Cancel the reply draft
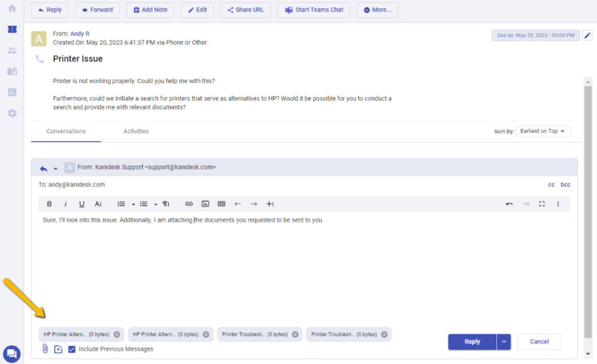This screenshot has width=597, height=364. pyautogui.click(x=539, y=341)
